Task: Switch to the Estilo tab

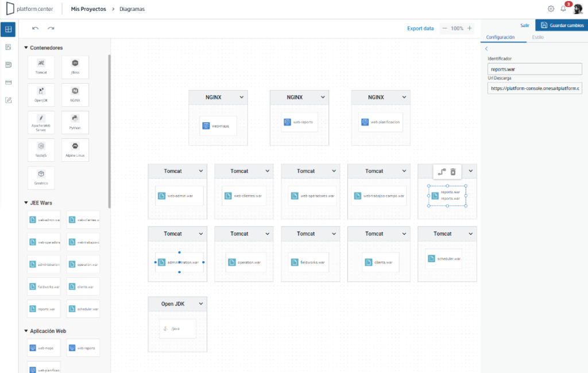Action: (537, 37)
